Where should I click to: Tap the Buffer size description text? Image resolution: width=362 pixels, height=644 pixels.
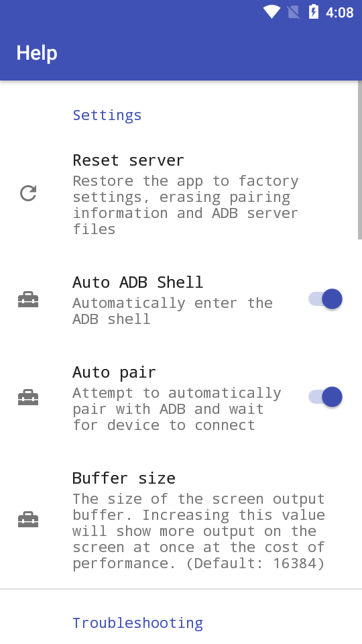pos(198,531)
